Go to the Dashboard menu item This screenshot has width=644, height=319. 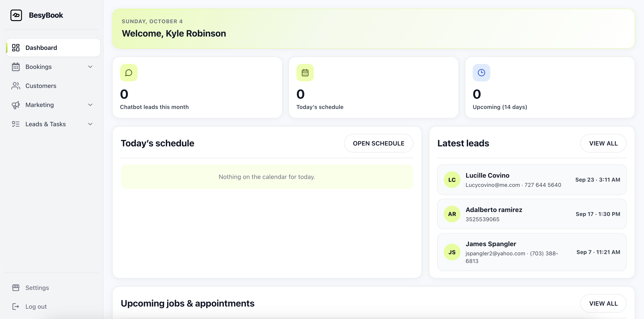[53, 48]
